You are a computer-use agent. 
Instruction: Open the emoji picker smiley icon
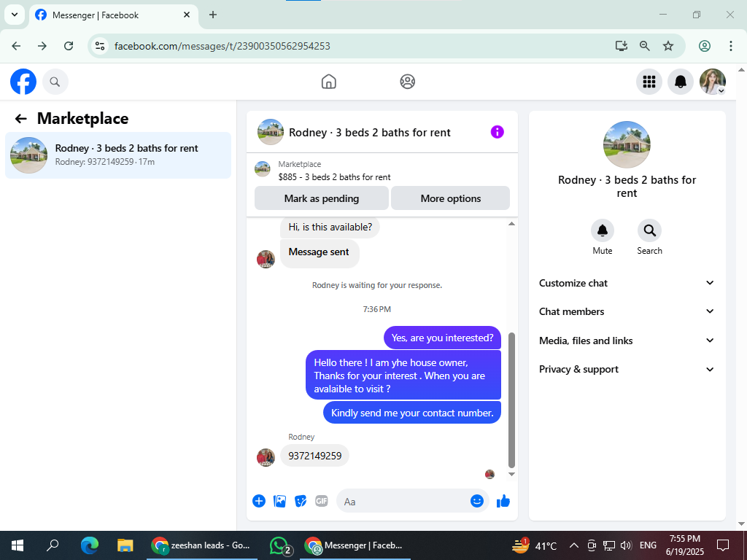(477, 501)
